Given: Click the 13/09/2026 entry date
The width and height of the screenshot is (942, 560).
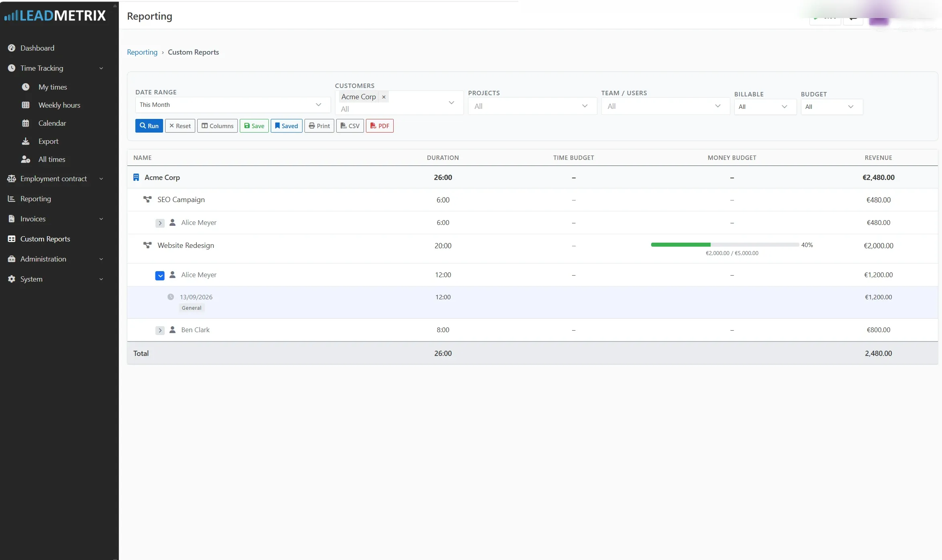Looking at the screenshot, I should tap(196, 297).
